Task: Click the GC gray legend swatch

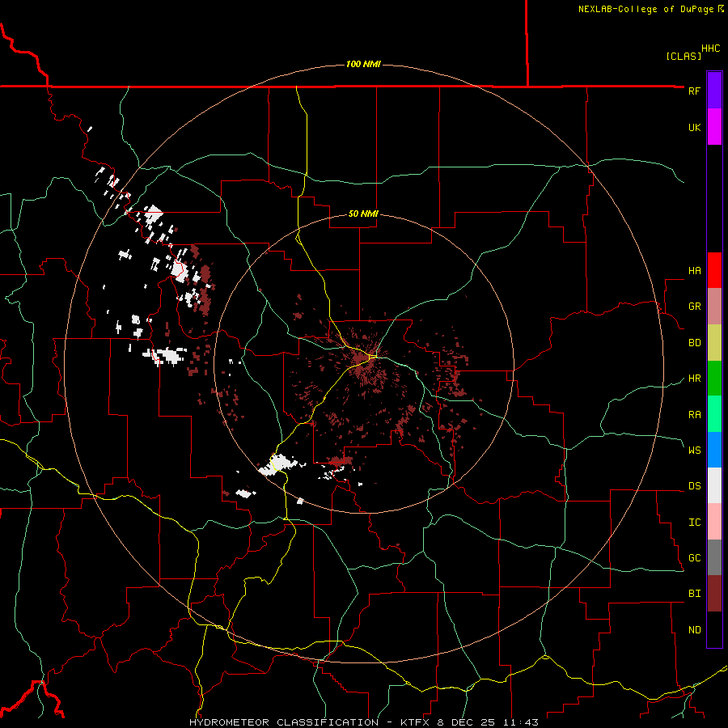Action: coord(714,557)
